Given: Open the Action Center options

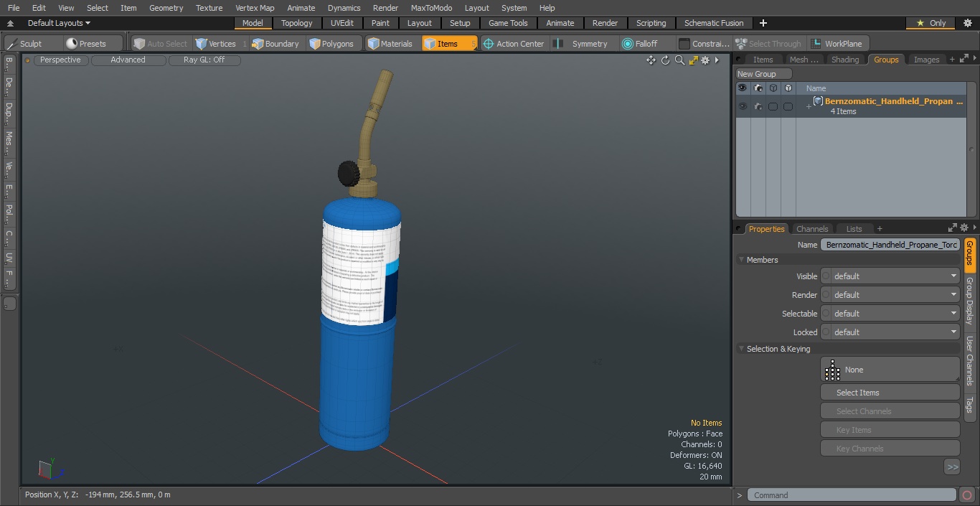Looking at the screenshot, I should point(514,44).
